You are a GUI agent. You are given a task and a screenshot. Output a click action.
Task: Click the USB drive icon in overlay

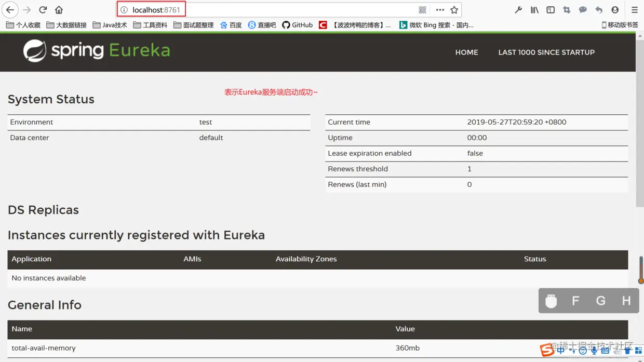[x=551, y=301]
